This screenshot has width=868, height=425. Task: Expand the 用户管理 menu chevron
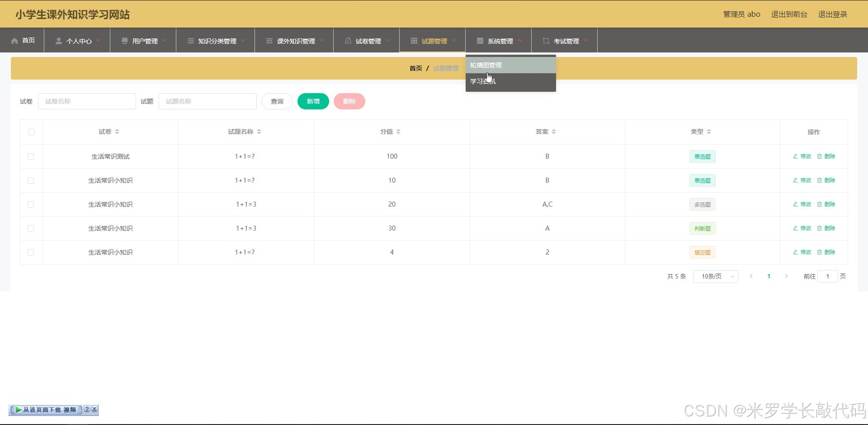[164, 41]
